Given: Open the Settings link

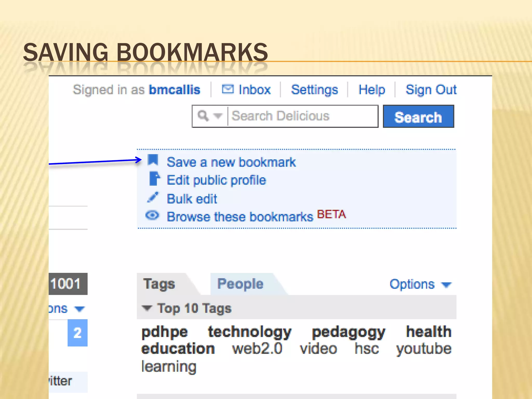Looking at the screenshot, I should click(x=315, y=90).
